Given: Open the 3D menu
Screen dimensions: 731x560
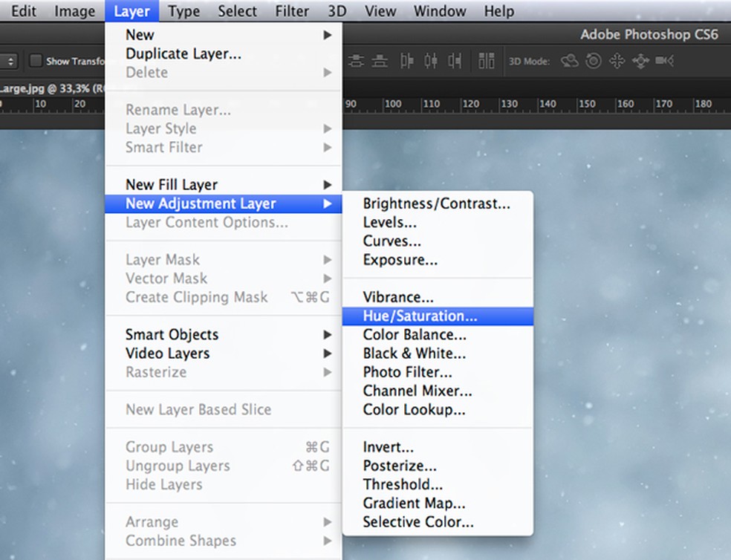Looking at the screenshot, I should [x=337, y=10].
